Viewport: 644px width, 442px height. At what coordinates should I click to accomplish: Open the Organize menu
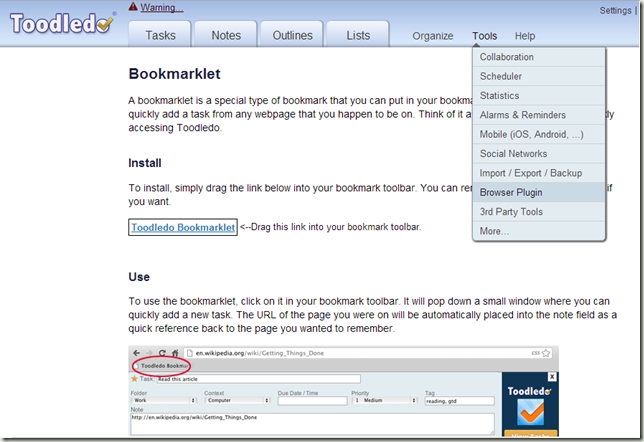coord(432,36)
